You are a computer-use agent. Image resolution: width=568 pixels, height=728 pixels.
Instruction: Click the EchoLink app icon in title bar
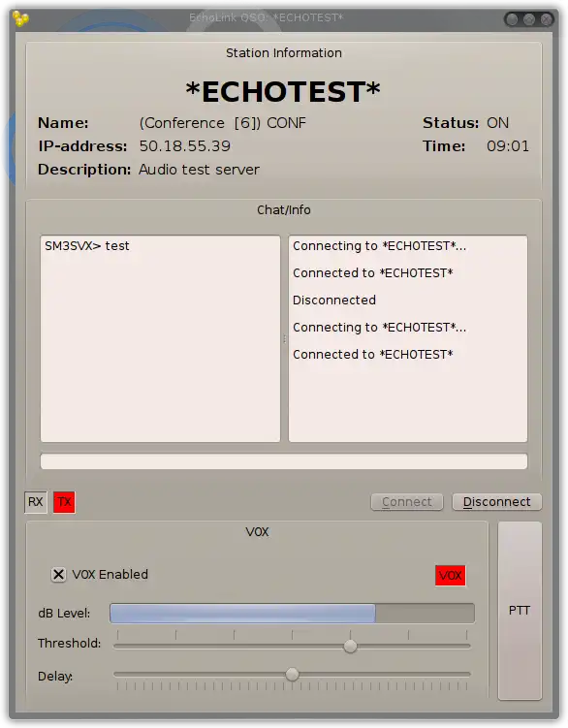pyautogui.click(x=21, y=18)
